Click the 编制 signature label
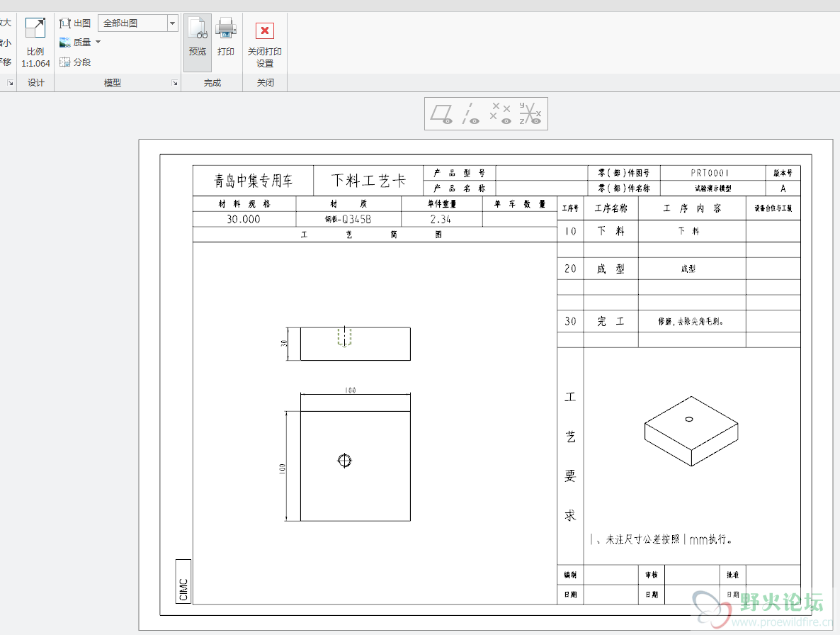840x635 pixels. point(570,575)
